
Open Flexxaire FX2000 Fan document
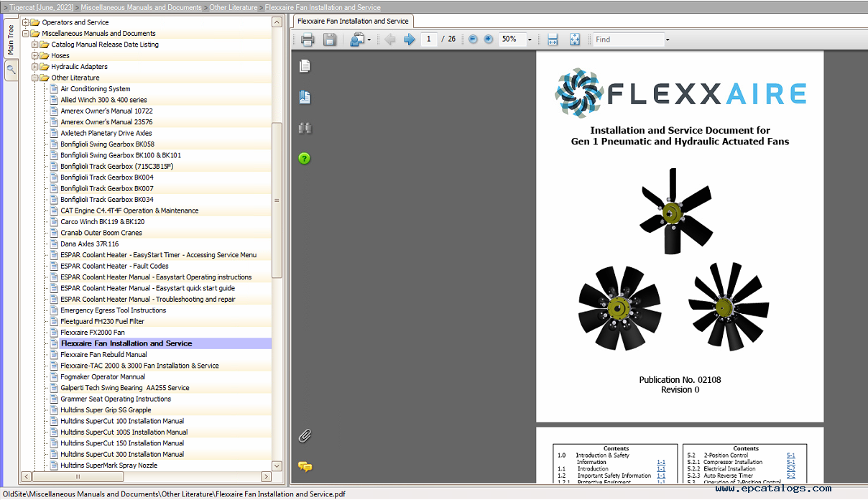tap(93, 333)
